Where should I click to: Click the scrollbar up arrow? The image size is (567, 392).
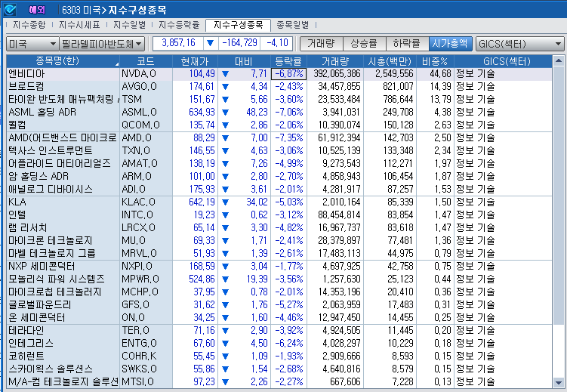(559, 60)
